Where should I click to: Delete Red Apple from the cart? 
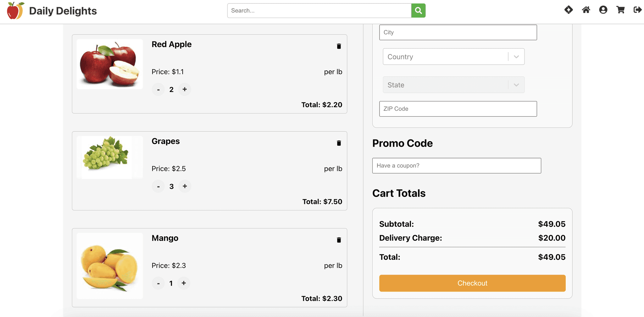click(x=339, y=46)
